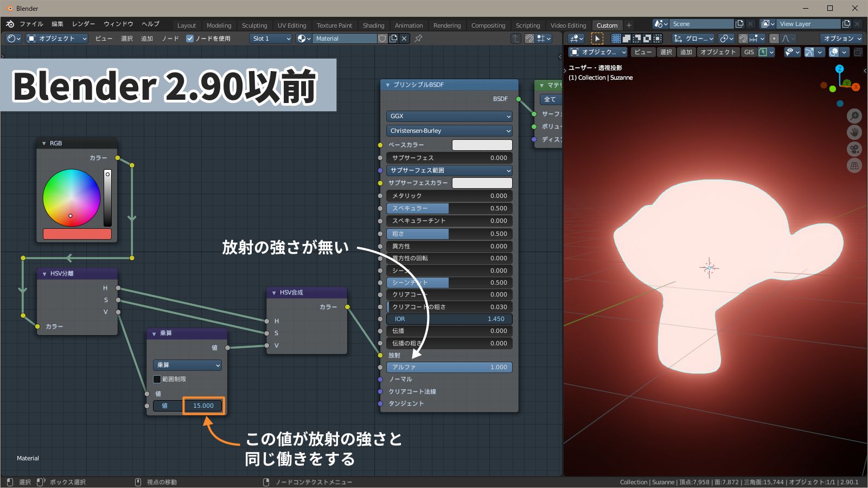The height and width of the screenshot is (488, 868).
Task: Click the X axis navigation gizmo handle
Action: coord(856,87)
